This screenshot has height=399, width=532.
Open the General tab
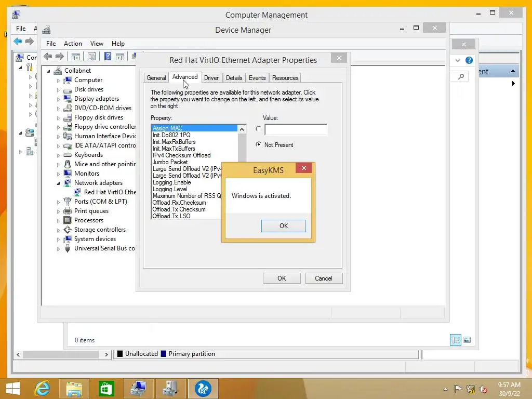click(x=156, y=78)
